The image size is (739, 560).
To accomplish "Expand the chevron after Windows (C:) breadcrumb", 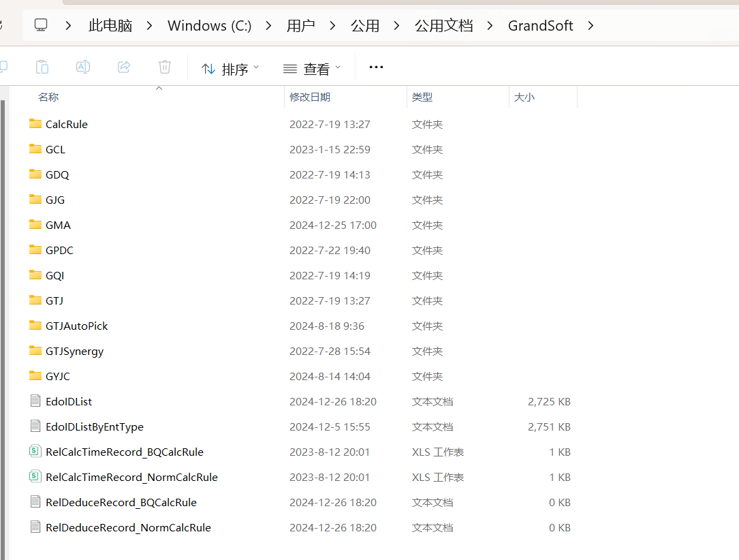I will [x=268, y=25].
